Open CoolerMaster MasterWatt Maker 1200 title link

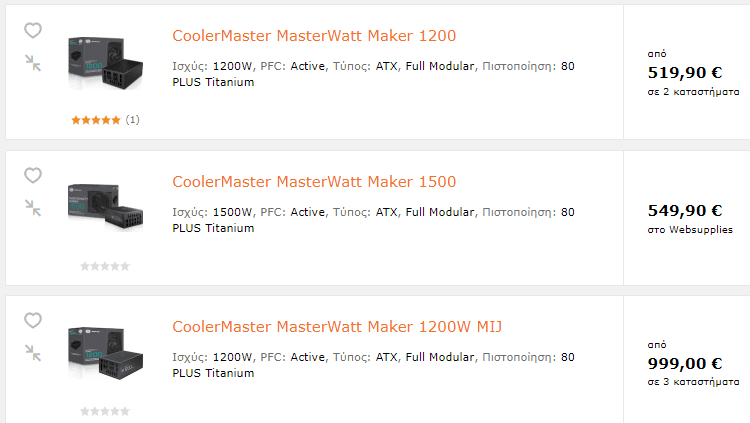(x=314, y=35)
